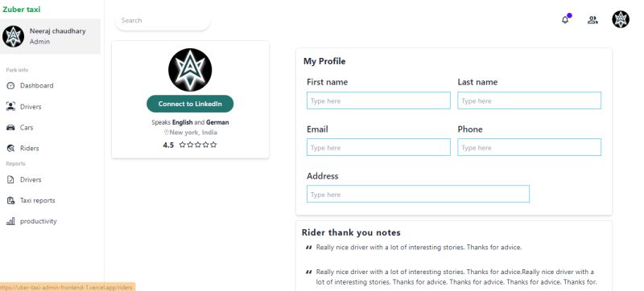Click the first rating star
644x291 pixels.
183,145
